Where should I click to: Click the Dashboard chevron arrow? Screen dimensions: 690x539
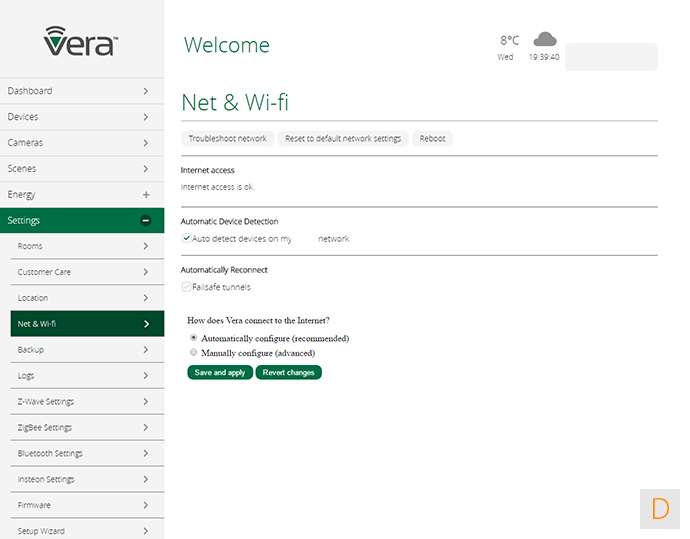[x=146, y=91]
